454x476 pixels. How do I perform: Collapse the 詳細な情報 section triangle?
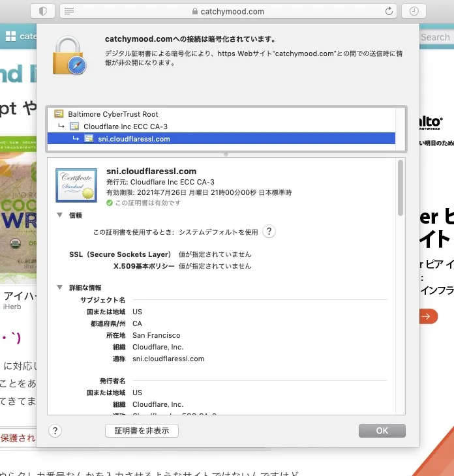point(60,287)
